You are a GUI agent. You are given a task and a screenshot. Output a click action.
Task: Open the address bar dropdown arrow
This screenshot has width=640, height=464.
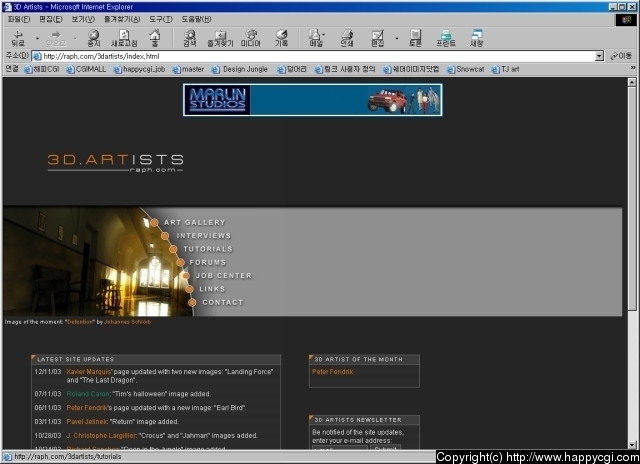click(x=599, y=56)
